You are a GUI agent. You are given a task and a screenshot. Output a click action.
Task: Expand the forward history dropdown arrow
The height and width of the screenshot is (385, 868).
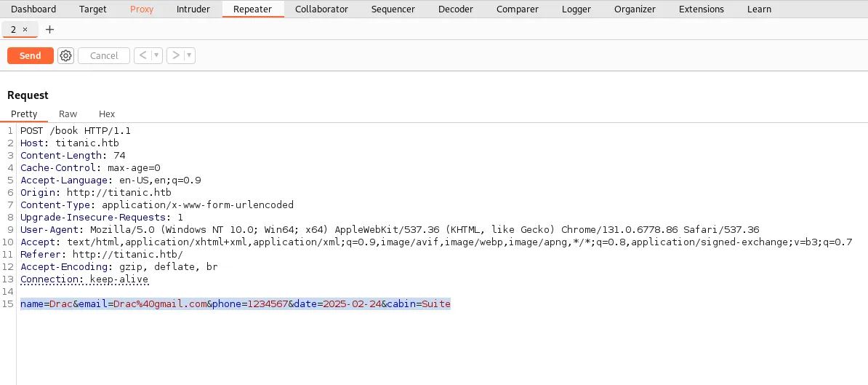189,55
